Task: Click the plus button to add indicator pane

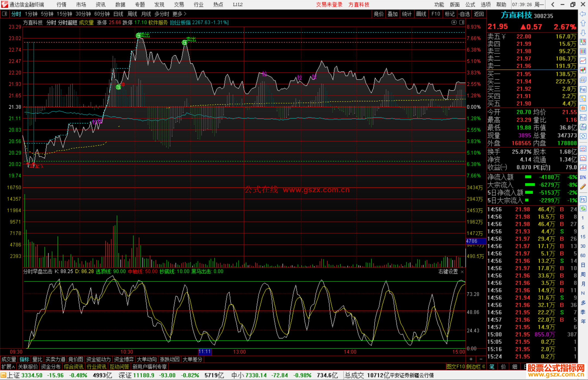Action: pyautogui.click(x=471, y=359)
